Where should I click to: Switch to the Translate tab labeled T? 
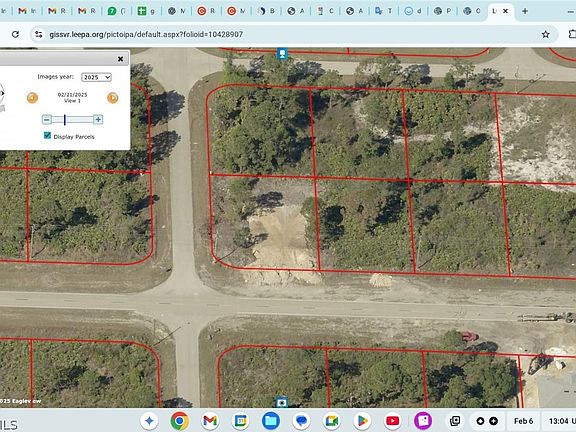pyautogui.click(x=383, y=11)
